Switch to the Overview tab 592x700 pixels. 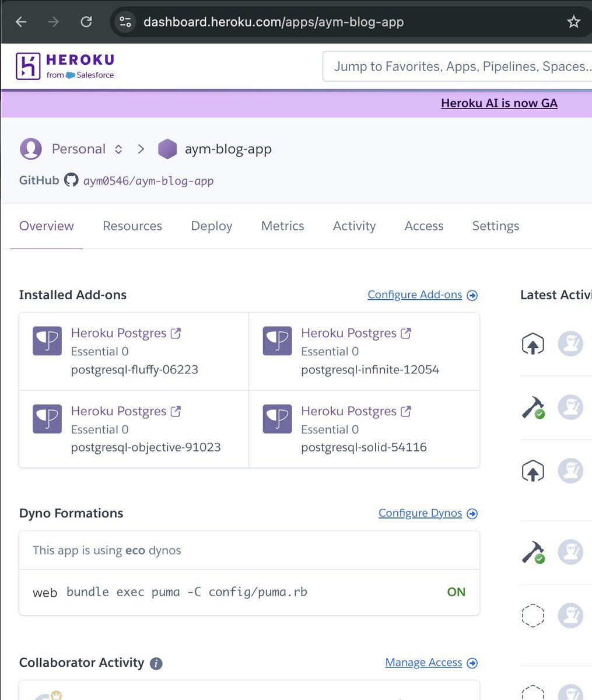coord(47,226)
